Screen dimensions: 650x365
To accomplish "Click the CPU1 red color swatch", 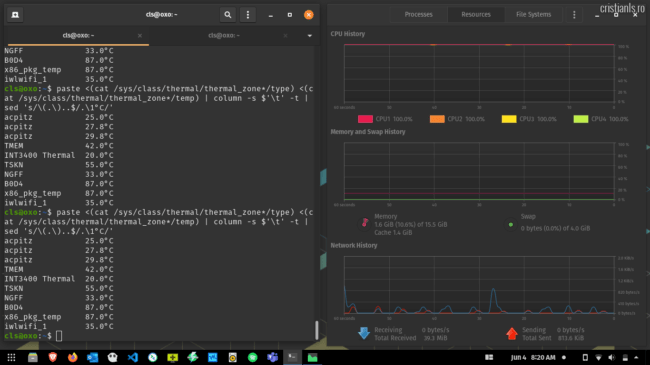I will (x=365, y=119).
